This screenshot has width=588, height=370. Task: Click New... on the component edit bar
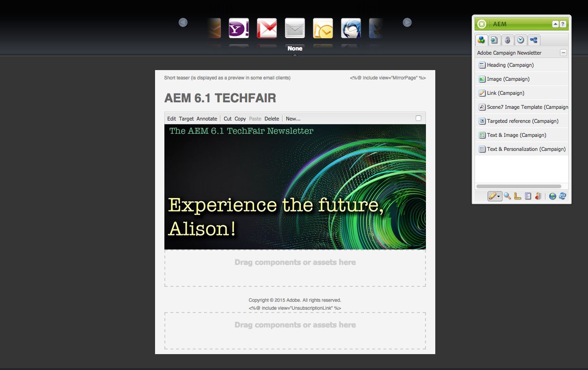[293, 119]
